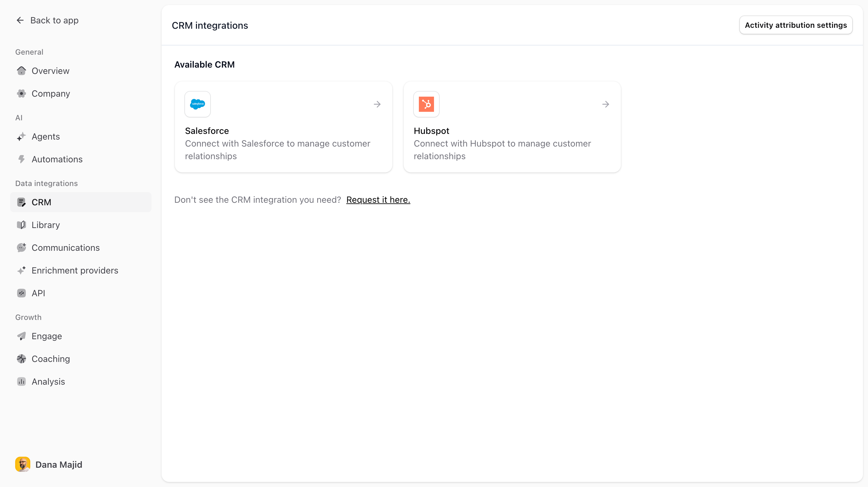Click the Hubspot card title
The height and width of the screenshot is (487, 868).
click(x=431, y=131)
